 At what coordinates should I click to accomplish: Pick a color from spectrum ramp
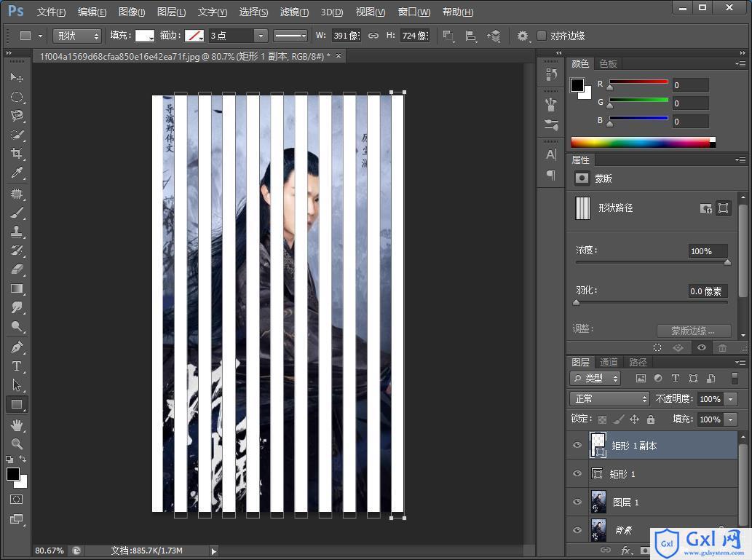click(x=643, y=142)
